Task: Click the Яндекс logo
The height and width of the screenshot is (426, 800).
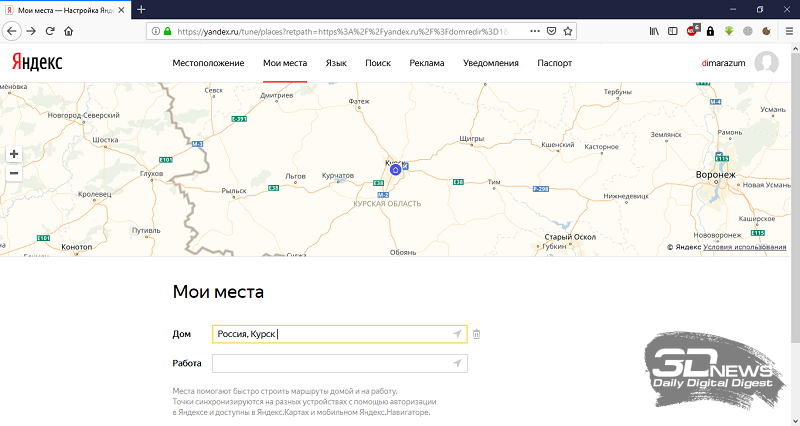Action: 37,62
